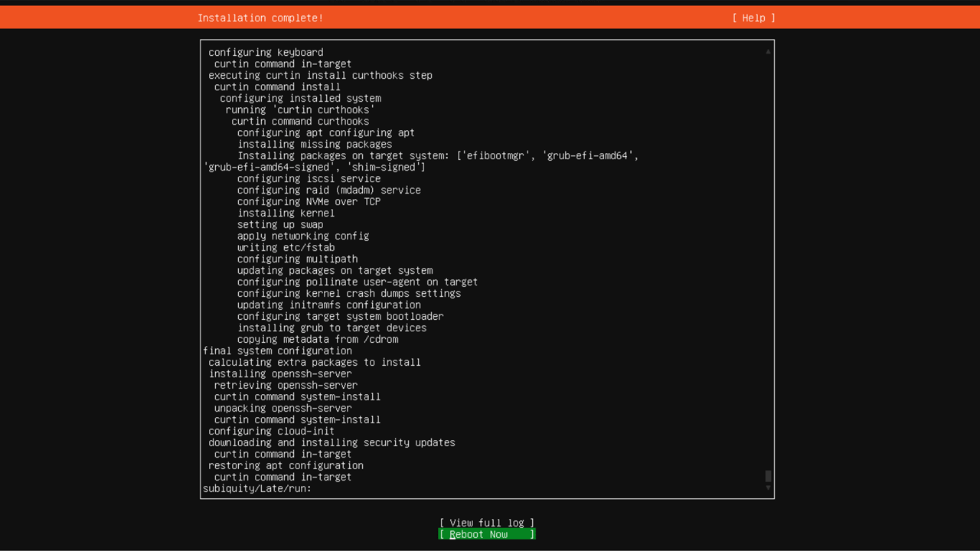Image resolution: width=980 pixels, height=551 pixels.
Task: Select 'installing grub to target devices' line
Action: (332, 328)
